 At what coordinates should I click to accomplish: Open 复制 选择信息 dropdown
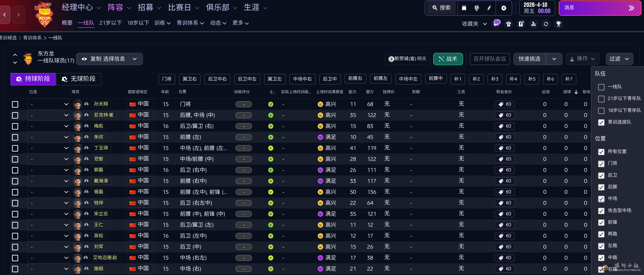(109, 59)
